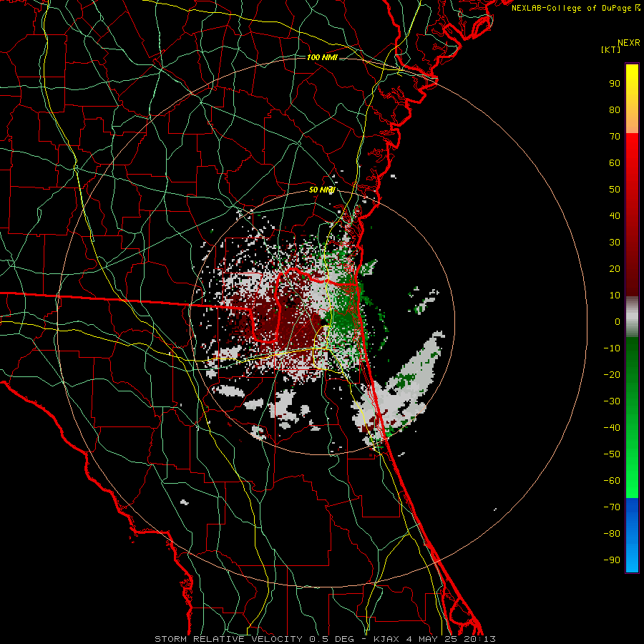The image size is (644, 644).
Task: Click the 60 value on the velocity scale
Action: (x=615, y=163)
